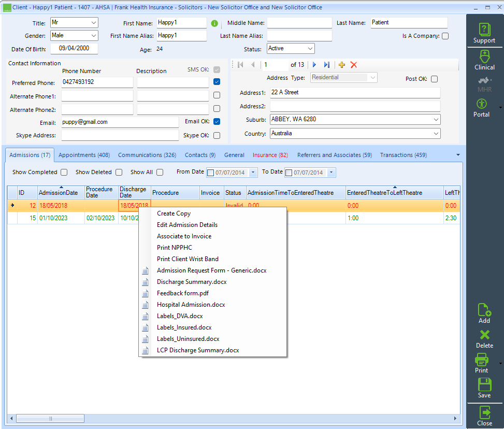Click the Email input field
This screenshot has width=504, height=429.
[x=120, y=122]
